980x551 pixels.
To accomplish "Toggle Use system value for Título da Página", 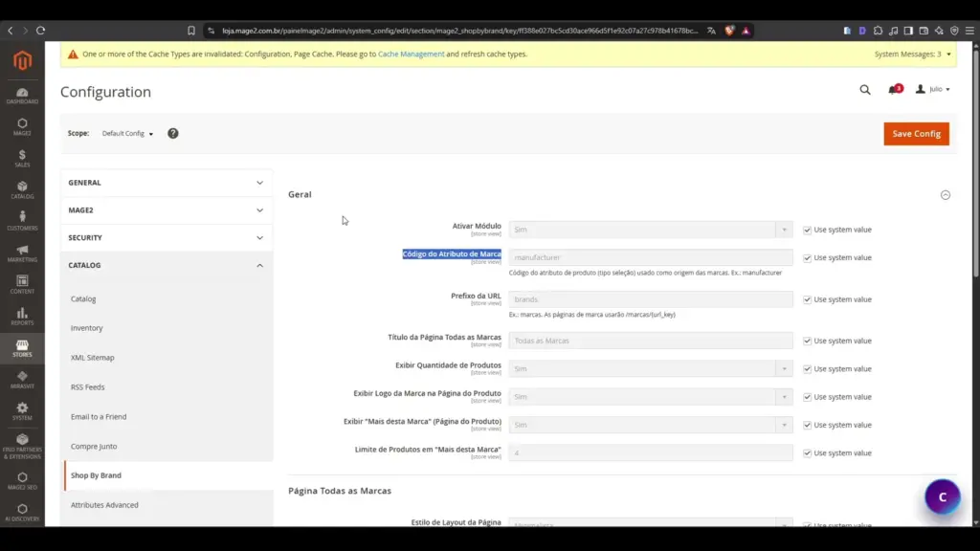I will [x=807, y=342].
